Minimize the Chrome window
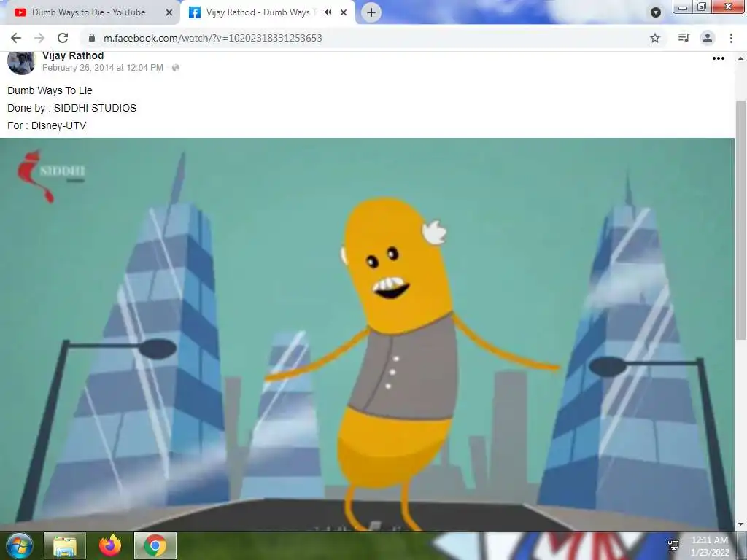The width and height of the screenshot is (747, 560). pyautogui.click(x=683, y=7)
